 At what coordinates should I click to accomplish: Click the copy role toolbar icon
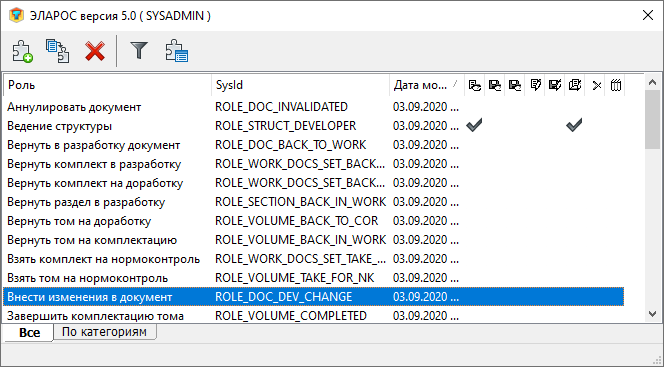[58, 51]
